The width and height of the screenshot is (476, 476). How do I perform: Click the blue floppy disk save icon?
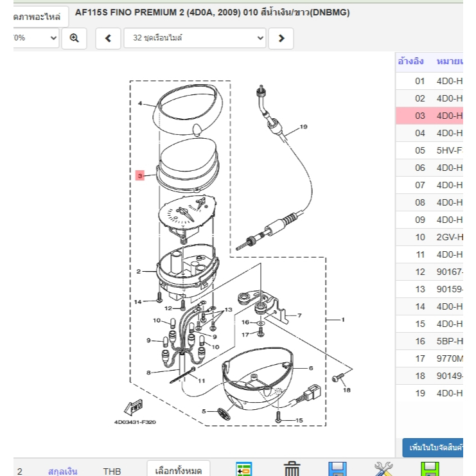338,469
